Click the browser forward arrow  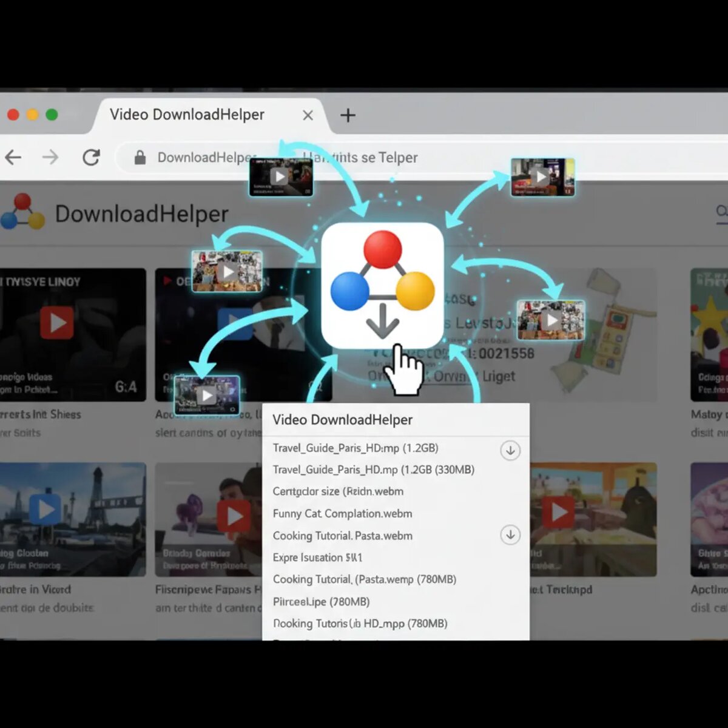[x=51, y=158]
